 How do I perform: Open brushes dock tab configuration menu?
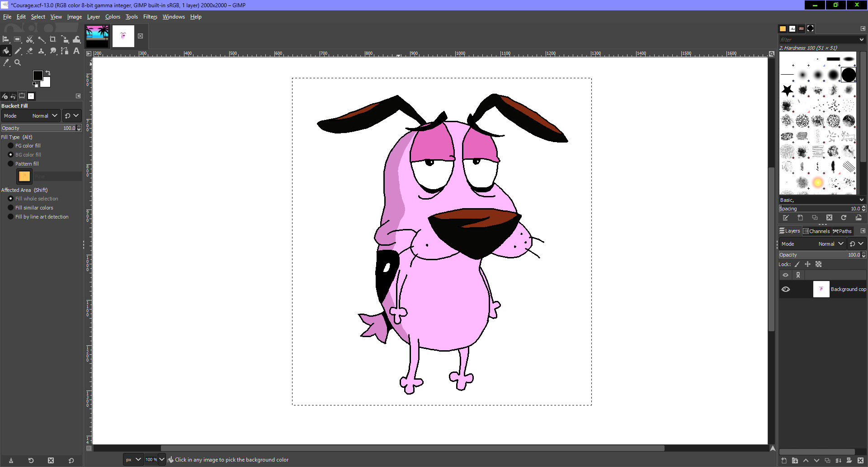click(x=863, y=29)
